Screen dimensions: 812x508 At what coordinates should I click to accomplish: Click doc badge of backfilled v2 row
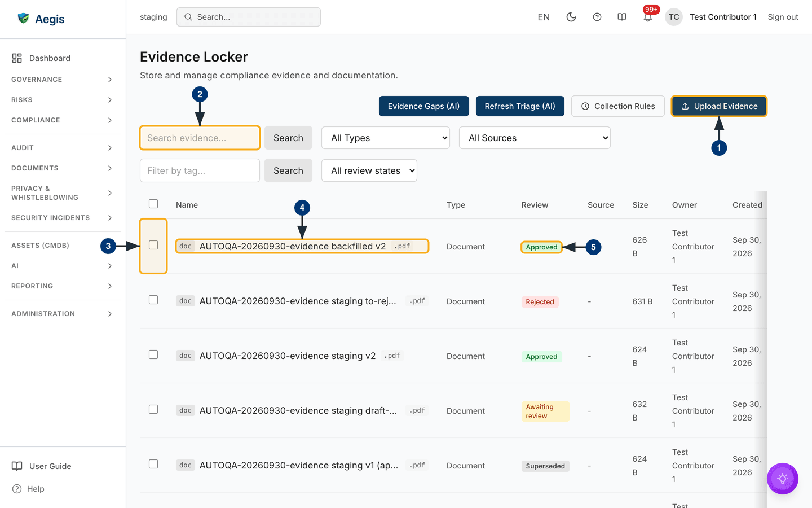[186, 246]
